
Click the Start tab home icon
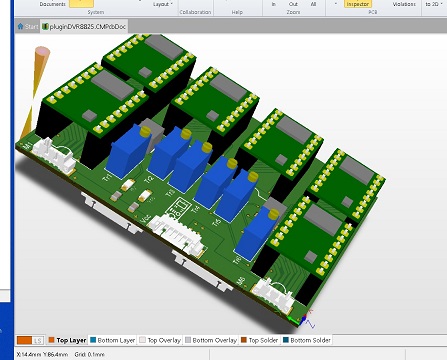[20, 26]
